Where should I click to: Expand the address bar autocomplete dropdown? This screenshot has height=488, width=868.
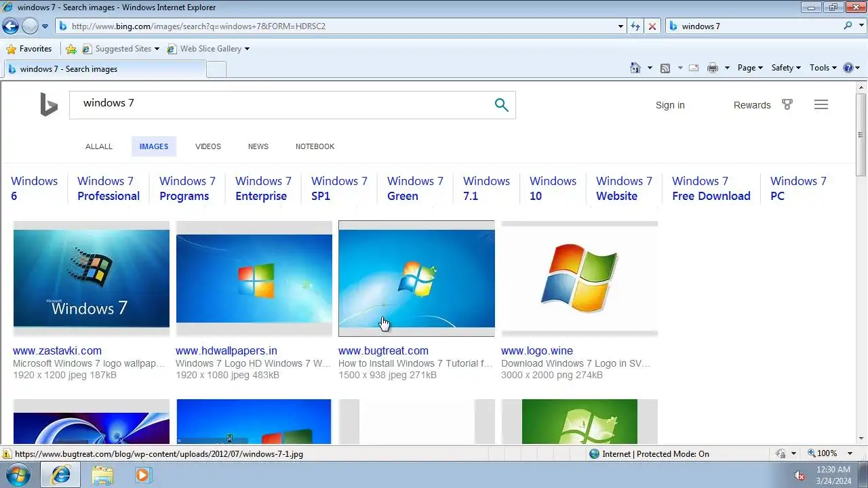coord(621,26)
